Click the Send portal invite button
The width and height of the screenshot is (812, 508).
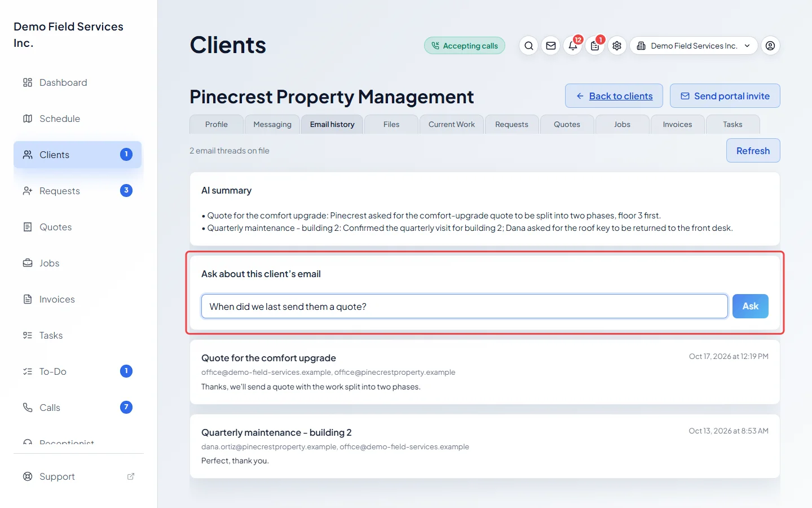pos(725,96)
